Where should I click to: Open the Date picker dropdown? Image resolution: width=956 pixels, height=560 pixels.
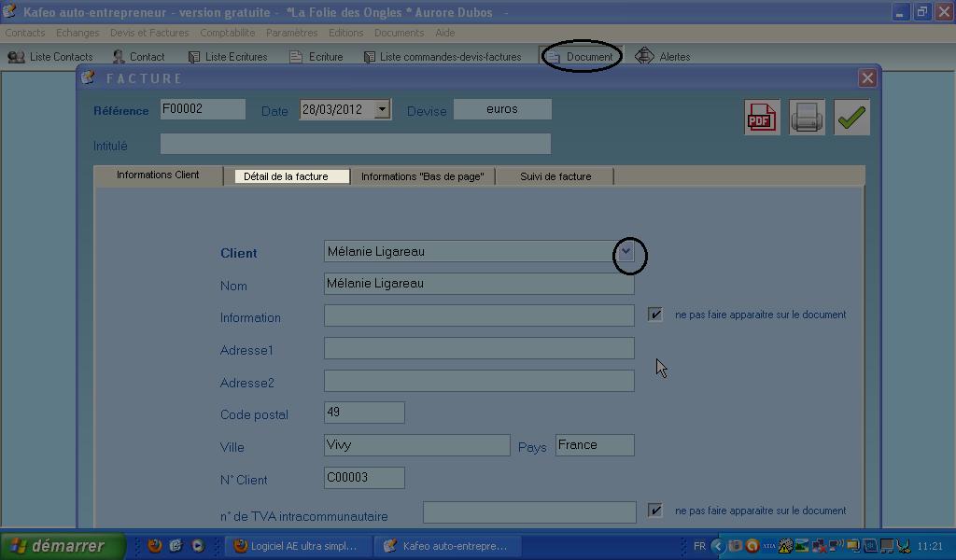tap(382, 110)
